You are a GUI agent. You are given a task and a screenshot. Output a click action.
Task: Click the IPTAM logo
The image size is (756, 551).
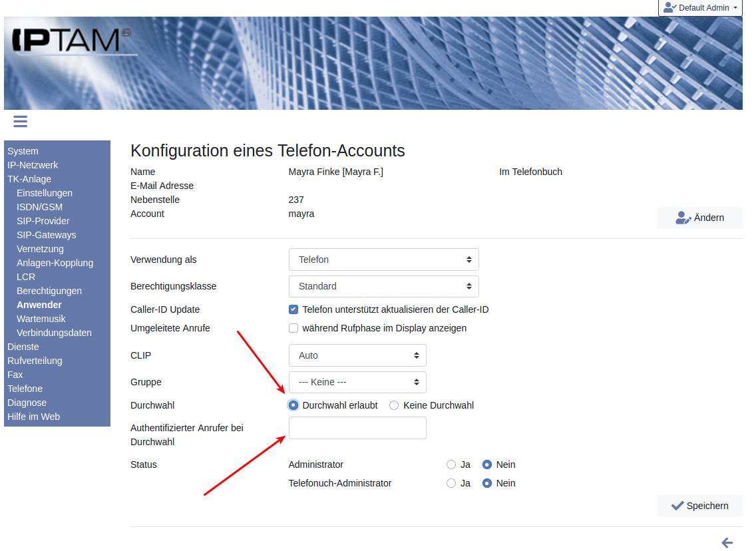point(70,41)
